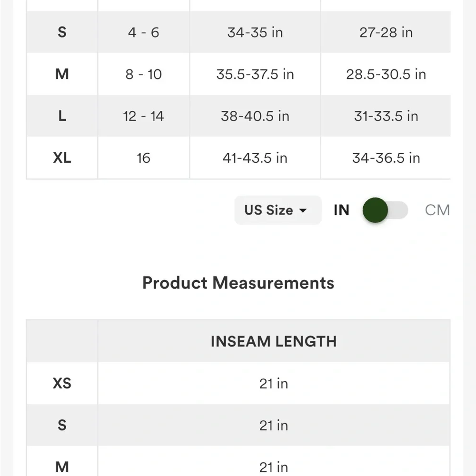
Task: Click the XL size row label
Action: pos(62,158)
